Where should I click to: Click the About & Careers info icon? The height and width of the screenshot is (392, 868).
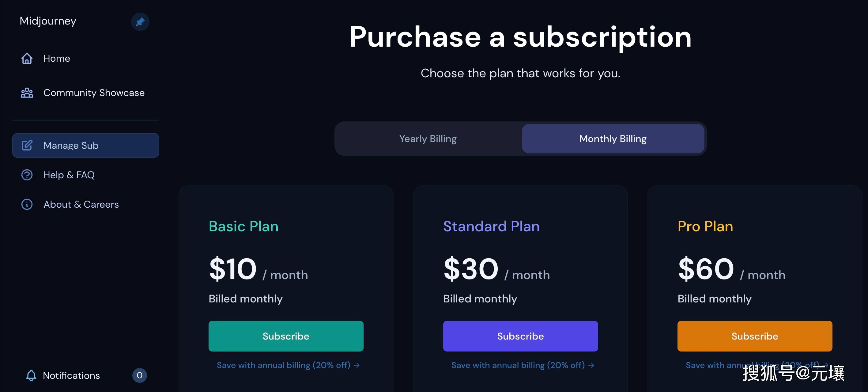pos(27,204)
